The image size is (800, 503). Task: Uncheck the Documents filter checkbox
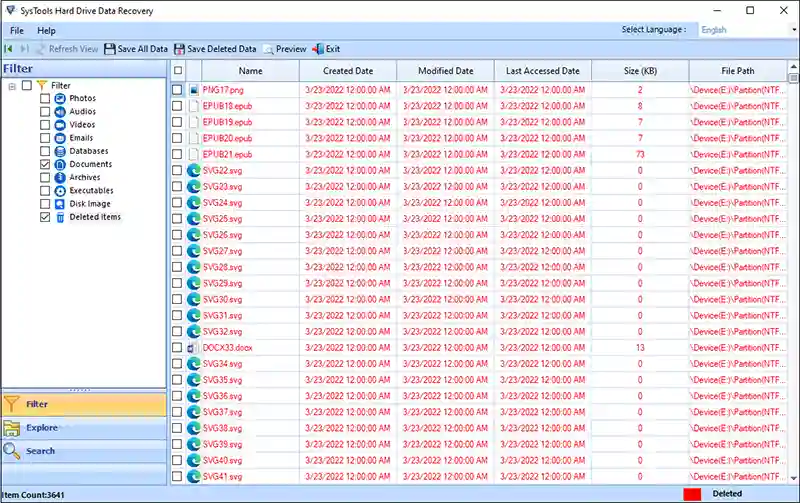45,164
